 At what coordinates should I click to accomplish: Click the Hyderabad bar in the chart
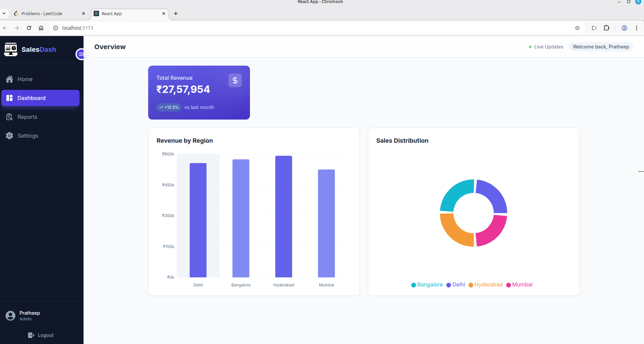coord(284,216)
